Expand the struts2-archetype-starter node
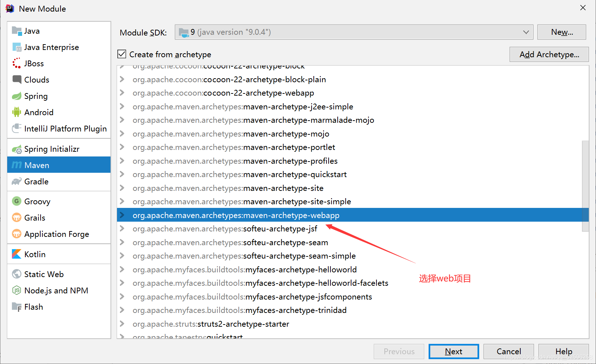Viewport: 596px width, 364px height. pos(122,324)
